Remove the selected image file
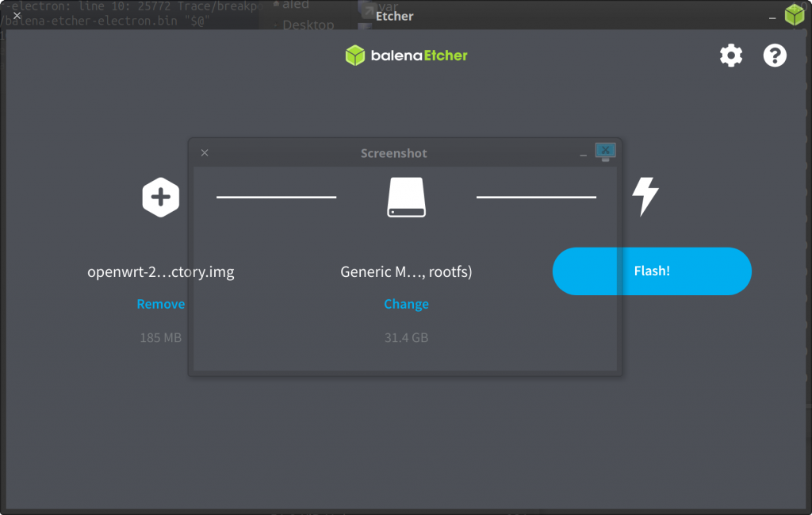 pos(160,304)
